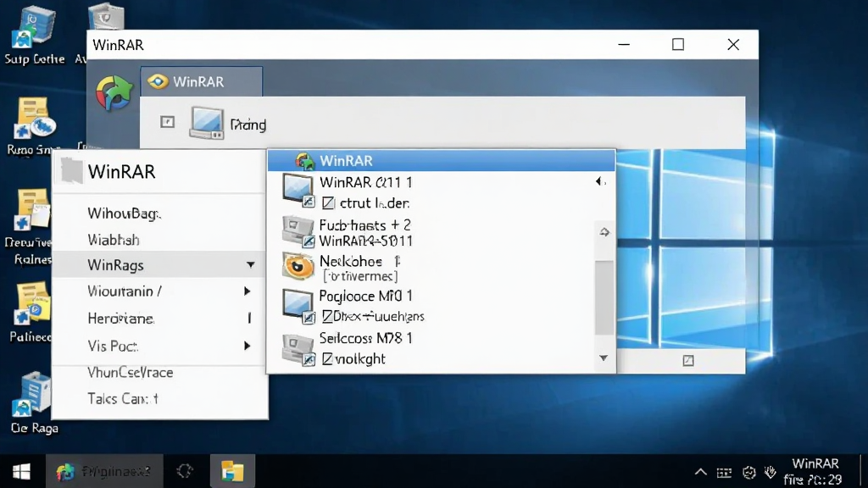Click the drive icon beside Seilcoss M78 1
The image size is (868, 488).
pyautogui.click(x=298, y=349)
